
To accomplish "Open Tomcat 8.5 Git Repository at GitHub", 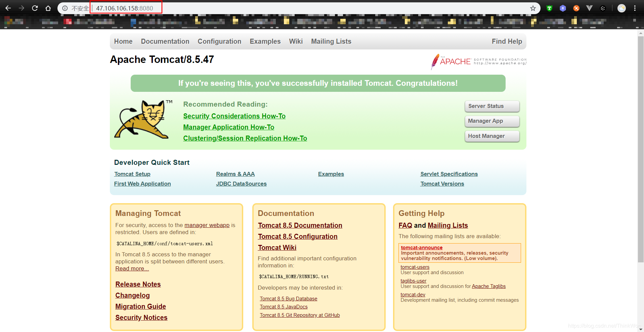I will (x=300, y=315).
